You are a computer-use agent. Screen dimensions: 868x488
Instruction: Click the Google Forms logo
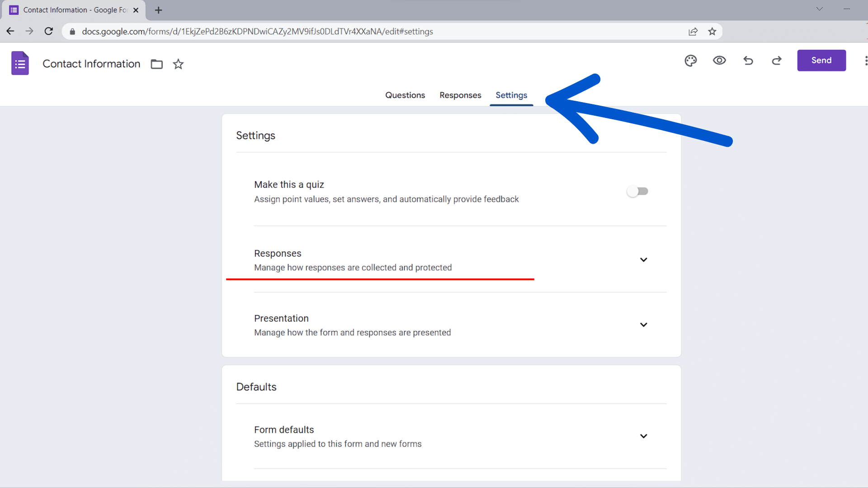point(20,63)
